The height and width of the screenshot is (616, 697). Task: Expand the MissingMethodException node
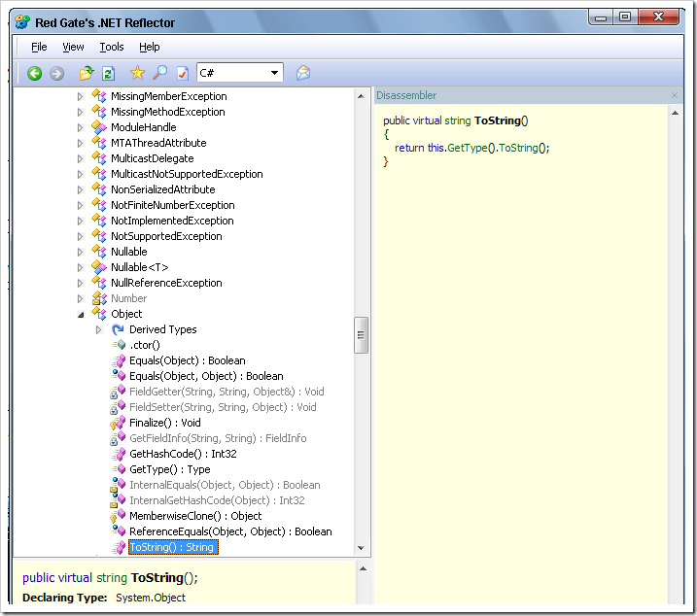(80, 112)
